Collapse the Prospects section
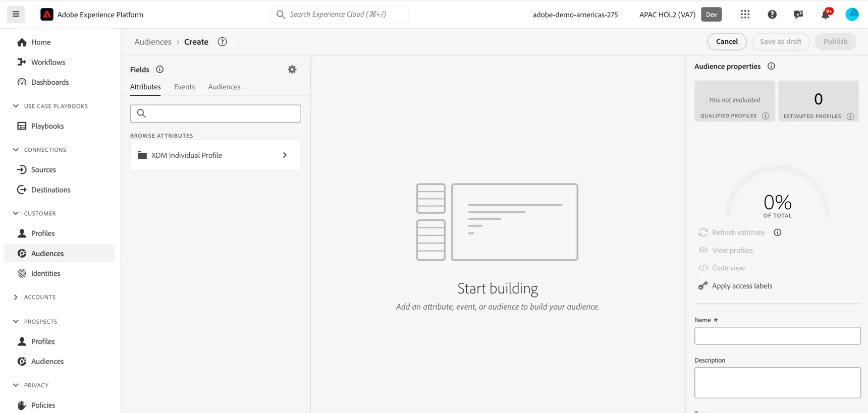Image resolution: width=868 pixels, height=413 pixels. click(16, 322)
